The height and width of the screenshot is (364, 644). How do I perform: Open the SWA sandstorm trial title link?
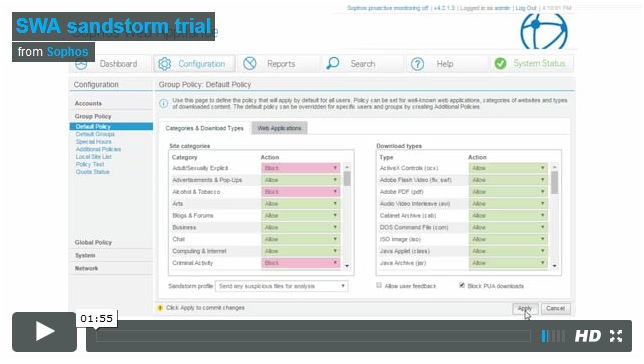point(113,26)
